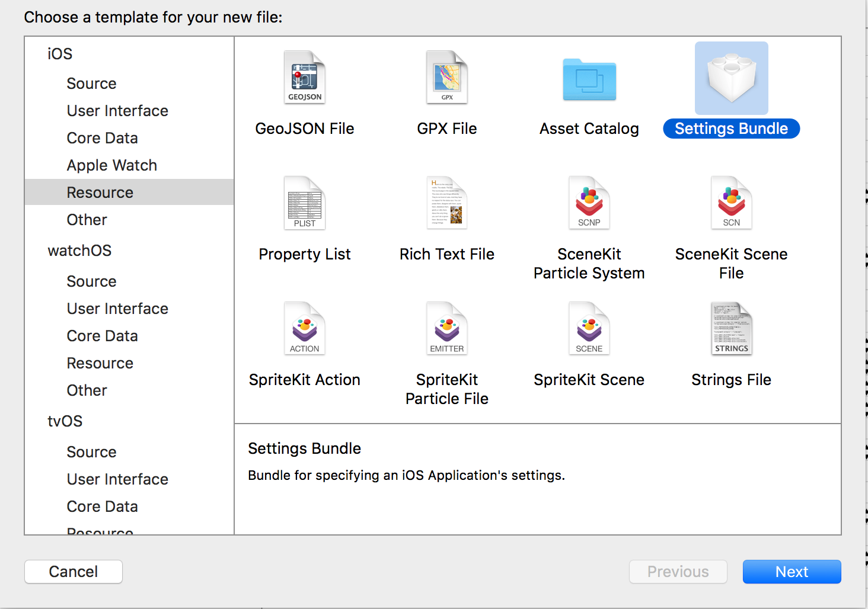The image size is (868, 609).
Task: Pick the SpriteKit Scene template icon
Action: [589, 329]
